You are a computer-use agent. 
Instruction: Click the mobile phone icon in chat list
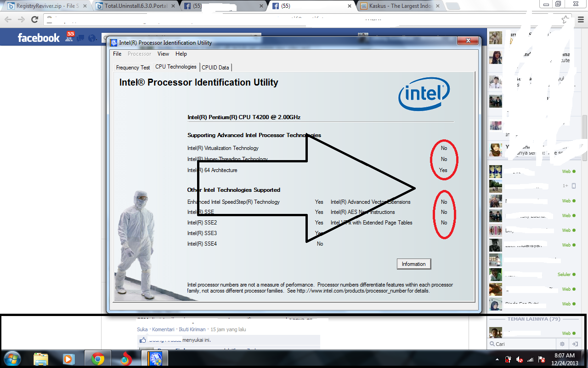click(x=574, y=186)
